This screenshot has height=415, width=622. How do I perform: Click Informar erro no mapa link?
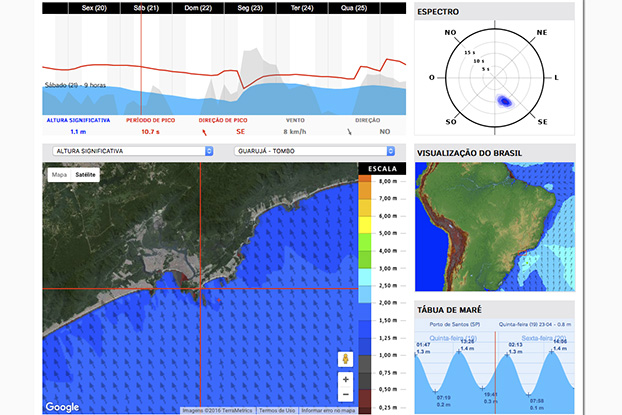(328, 411)
